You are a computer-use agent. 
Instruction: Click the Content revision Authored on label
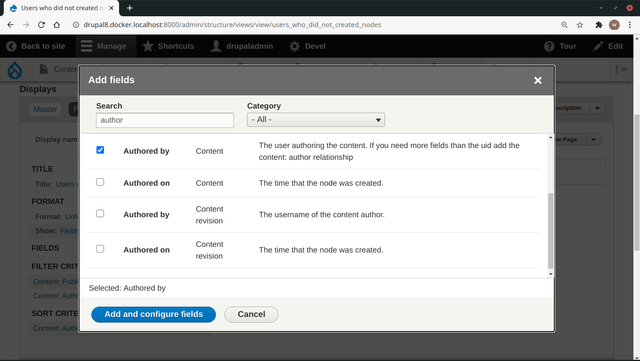(x=147, y=250)
